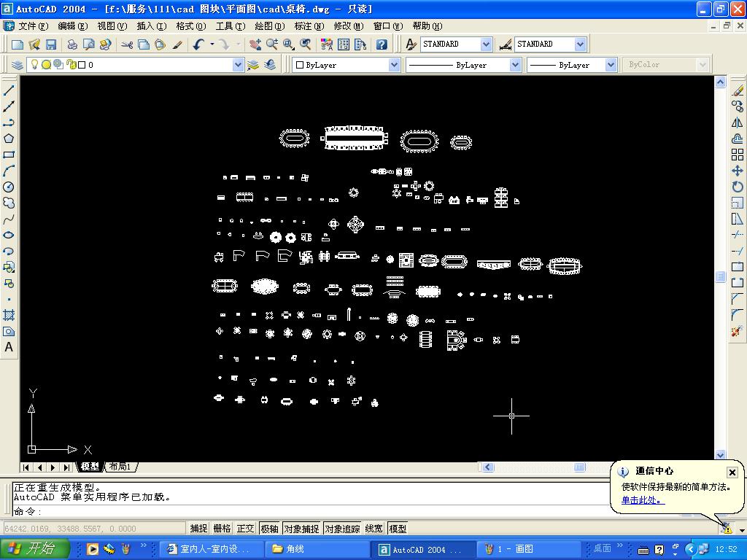Select the Polygon draw tool
The height and width of the screenshot is (560, 747).
(x=9, y=139)
